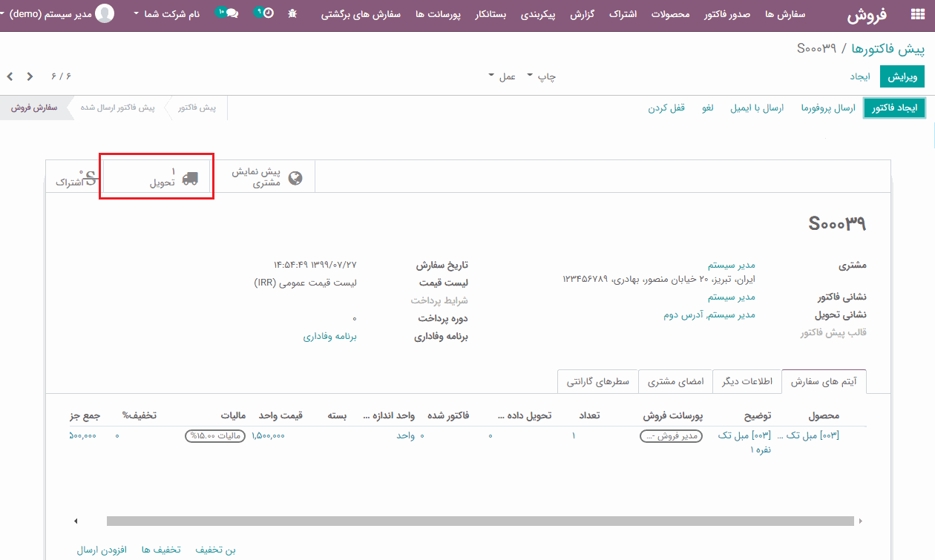Click the horizontal table scrollbar
The image size is (935, 560).
(480, 521)
